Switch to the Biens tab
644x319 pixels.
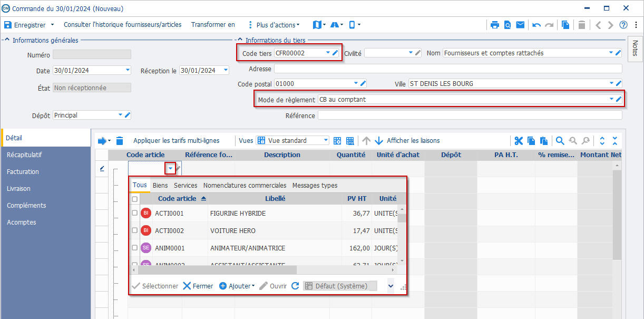[x=160, y=186]
